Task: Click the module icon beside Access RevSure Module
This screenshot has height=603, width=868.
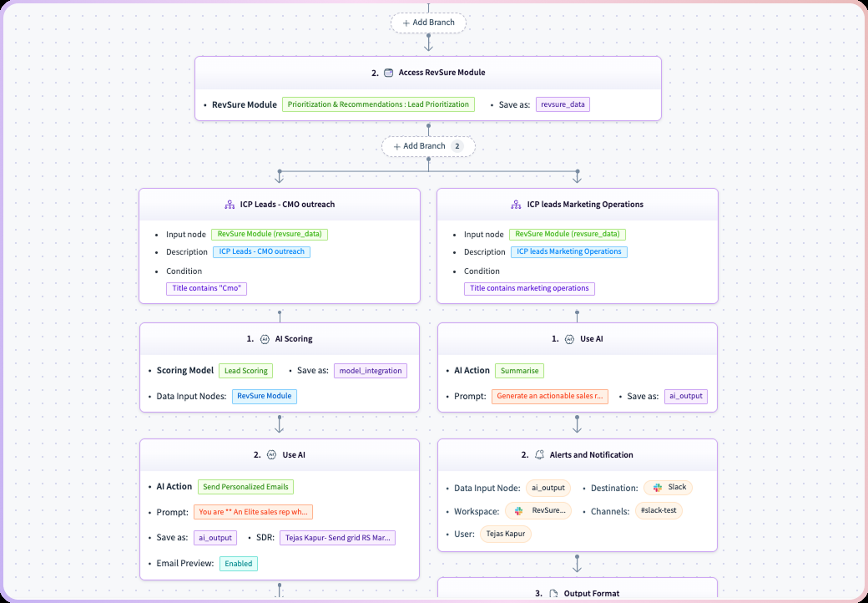Action: (x=389, y=73)
